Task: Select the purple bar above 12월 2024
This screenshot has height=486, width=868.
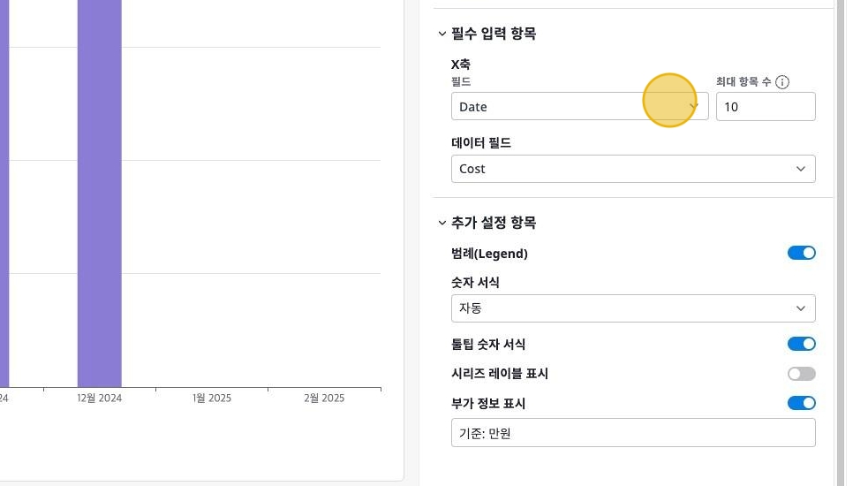Action: coord(99,194)
